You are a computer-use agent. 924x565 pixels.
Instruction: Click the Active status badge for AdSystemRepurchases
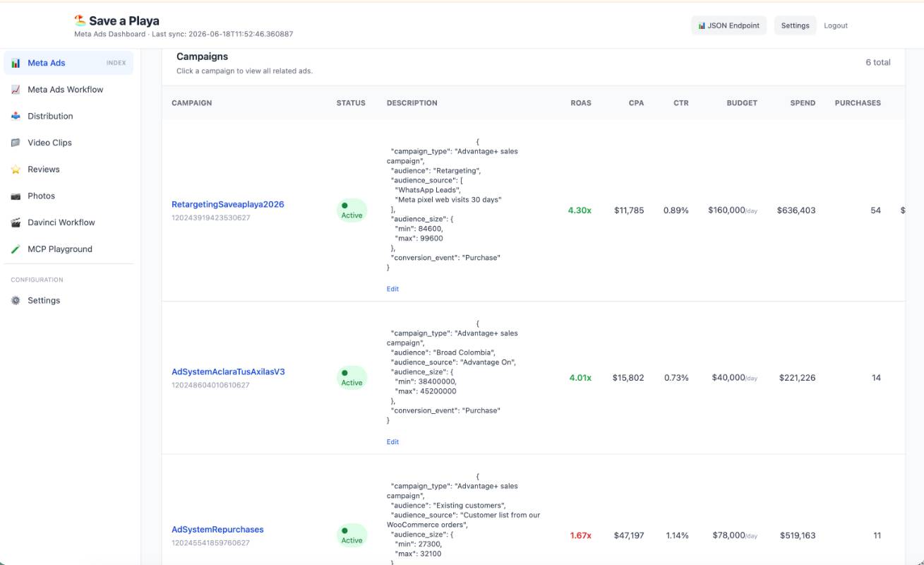tap(352, 535)
